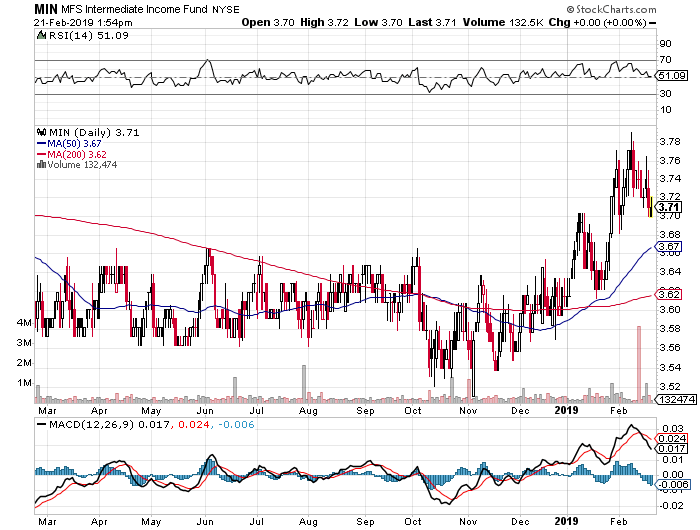The width and height of the screenshot is (700, 530).
Task: Click the MIN (Daily) 3.71 legend text
Action: pos(94,132)
